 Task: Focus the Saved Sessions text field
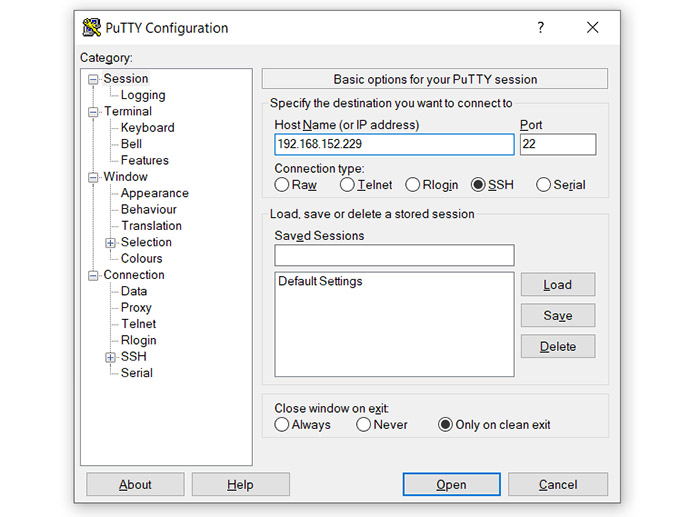coord(394,255)
